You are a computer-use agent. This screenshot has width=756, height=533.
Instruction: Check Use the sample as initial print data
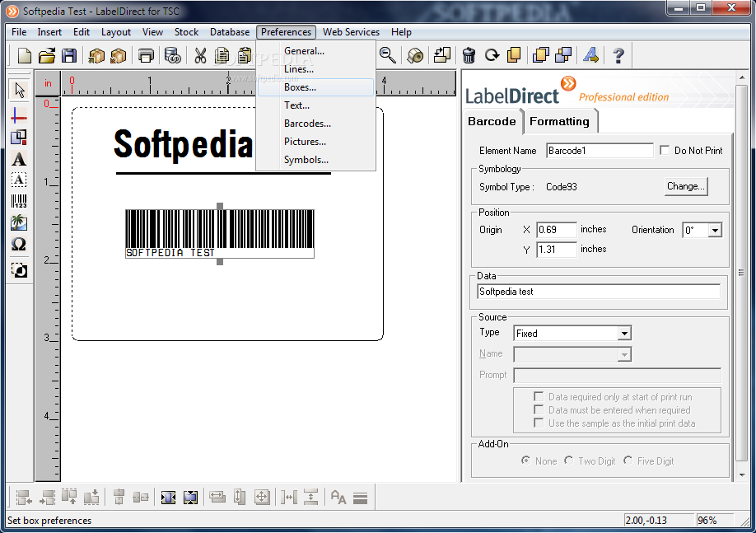click(x=539, y=423)
